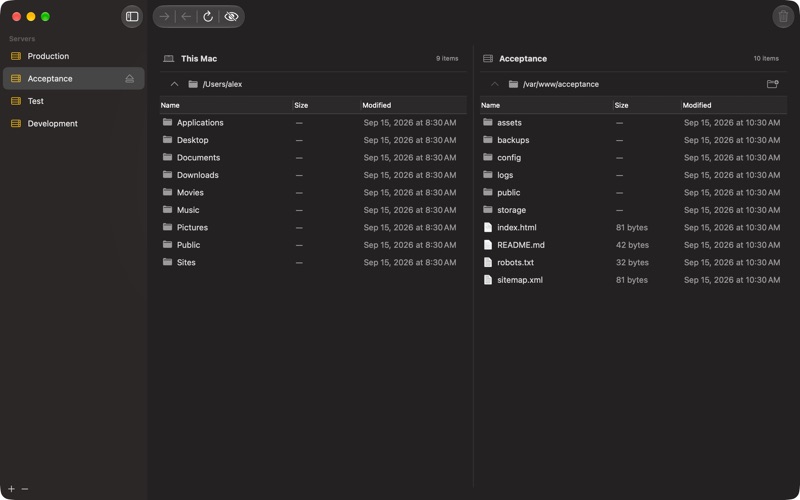Go up from /Users/alex folder
The width and height of the screenshot is (800, 500).
pos(174,84)
